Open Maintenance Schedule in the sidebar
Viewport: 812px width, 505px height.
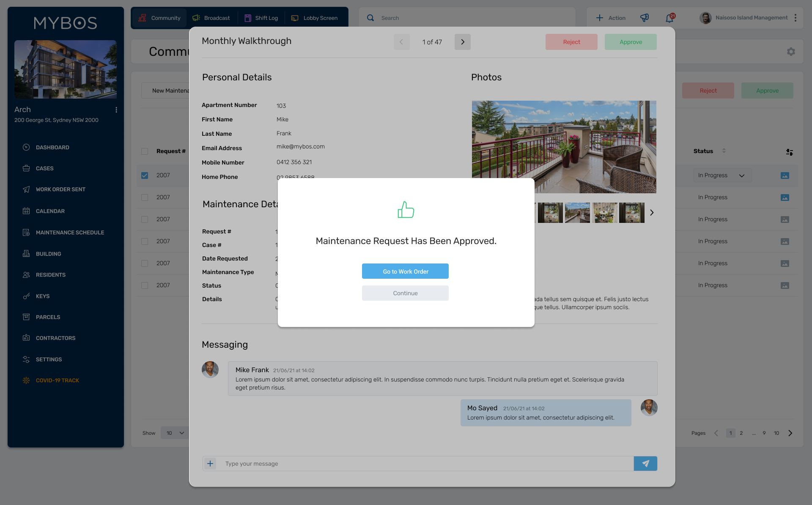tap(70, 232)
